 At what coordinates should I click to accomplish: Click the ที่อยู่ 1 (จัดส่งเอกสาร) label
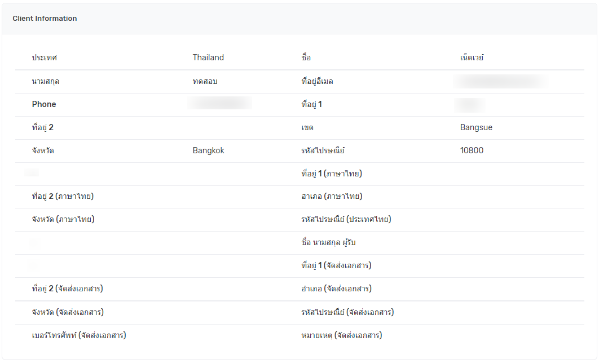[336, 265]
